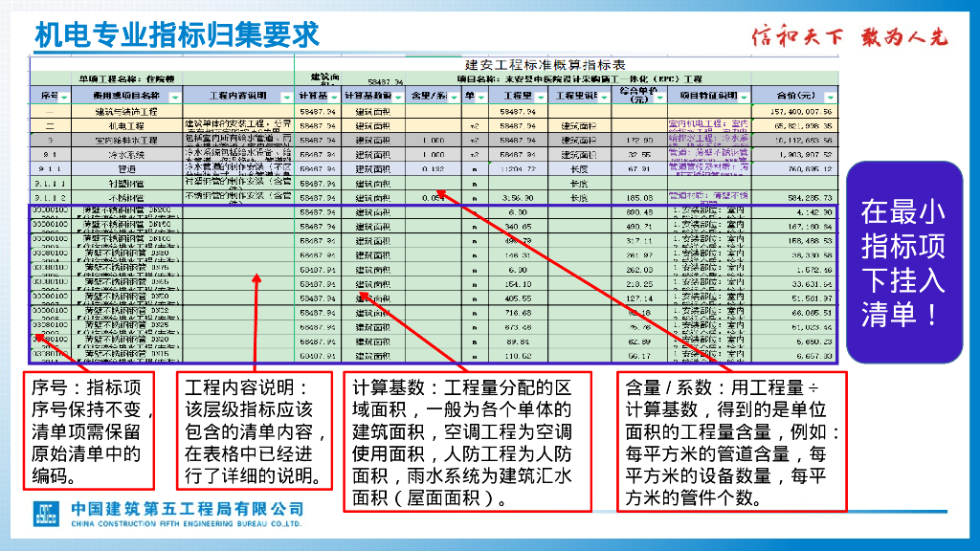Screen dimensions: 980x551
Task: Select the quantity cell 11204.72
Action: point(518,168)
